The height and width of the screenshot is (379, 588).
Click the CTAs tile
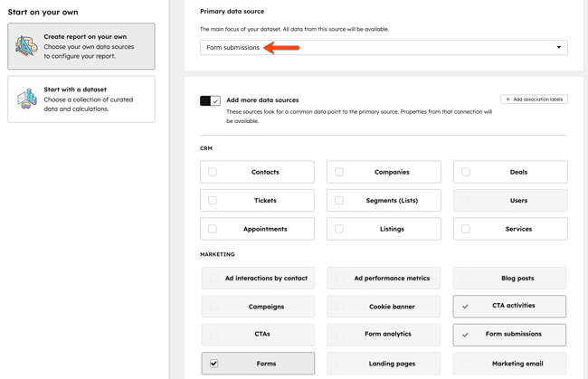(x=258, y=335)
